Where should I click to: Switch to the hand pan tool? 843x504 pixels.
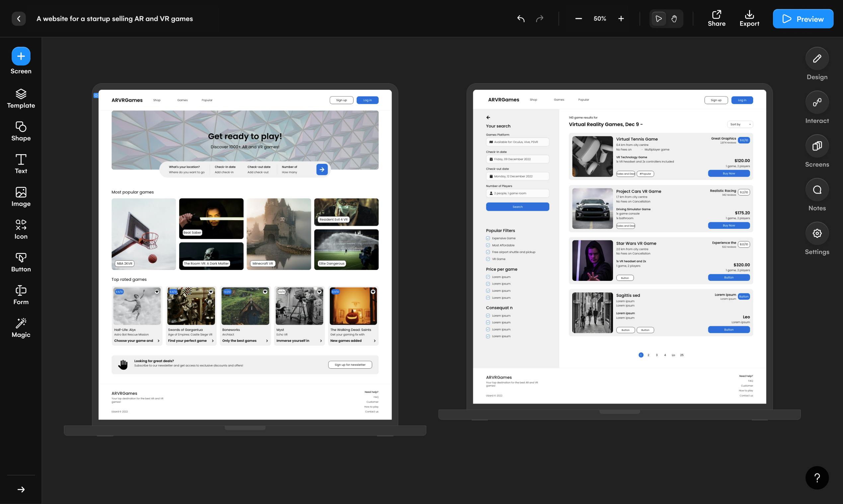click(674, 19)
